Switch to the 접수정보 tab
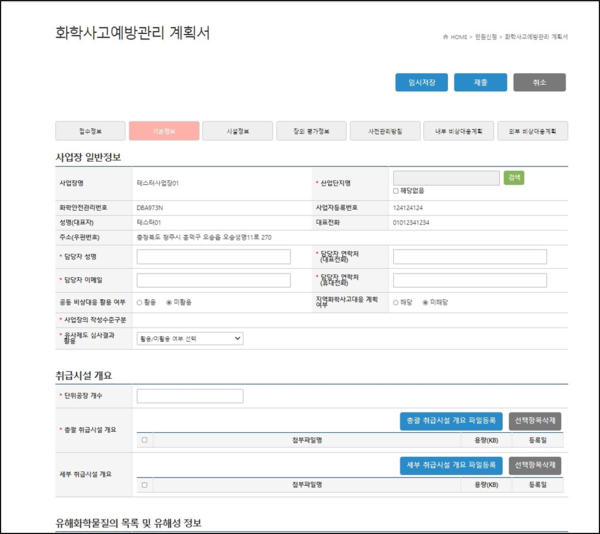 [90, 131]
